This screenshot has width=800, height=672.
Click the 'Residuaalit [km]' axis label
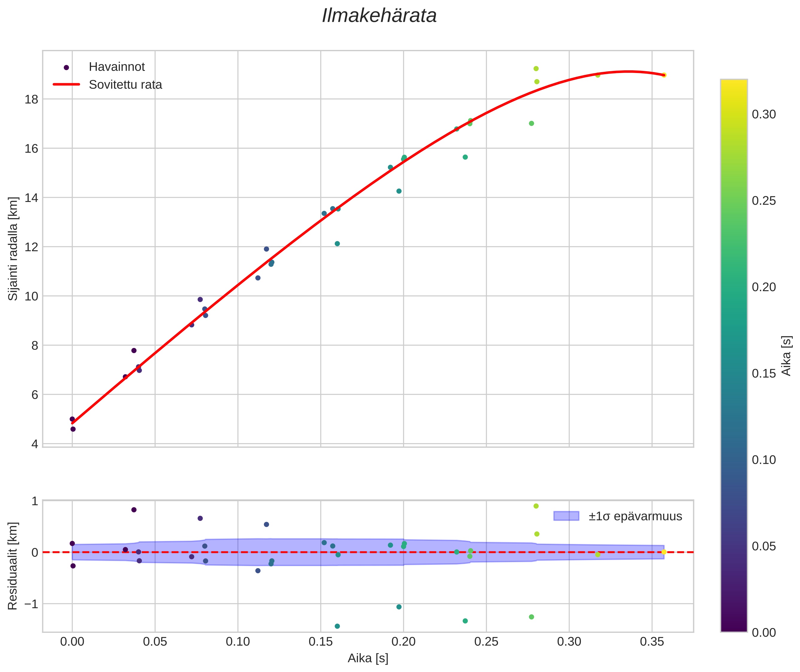13,566
